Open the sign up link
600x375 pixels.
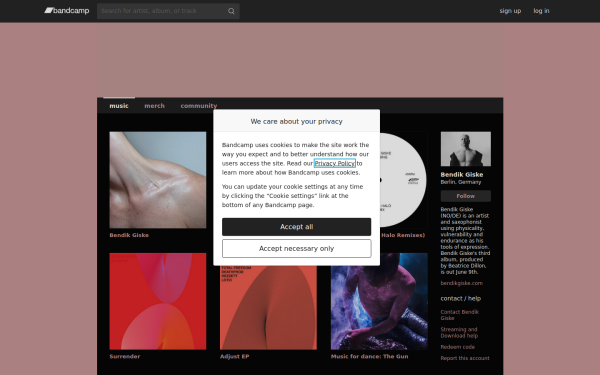click(x=510, y=11)
